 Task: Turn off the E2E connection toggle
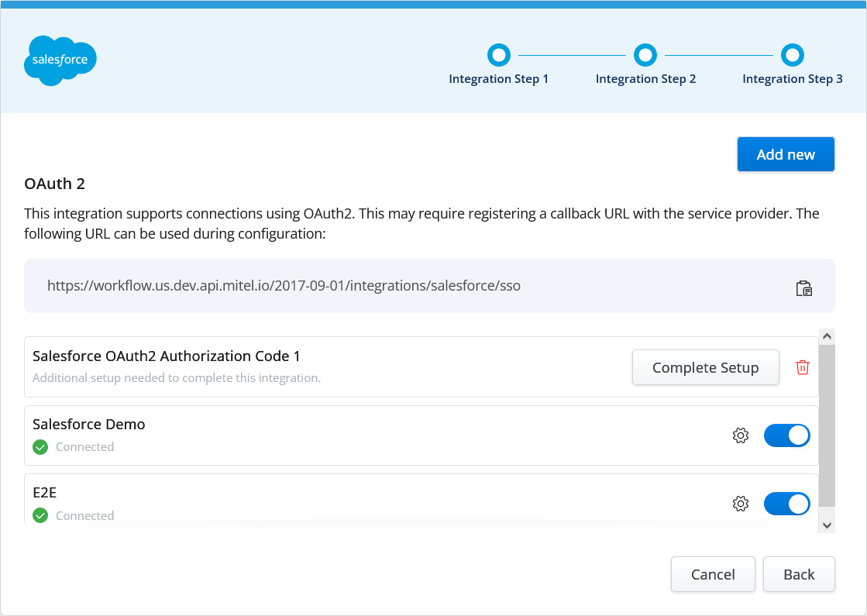786,504
